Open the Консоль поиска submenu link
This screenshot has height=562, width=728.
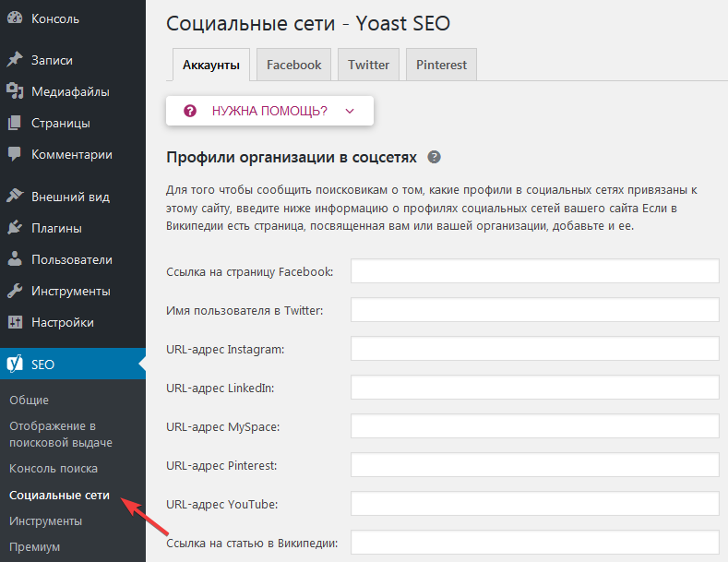pos(54,468)
